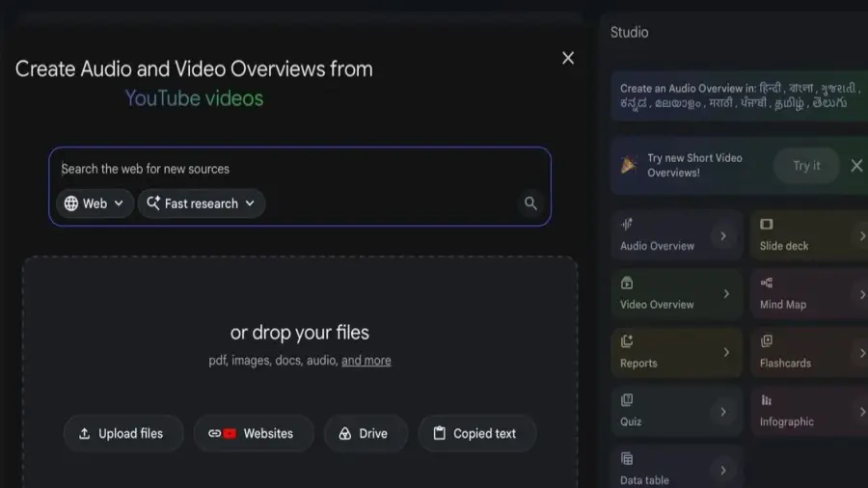Screen dimensions: 868x488
Task: Click the 'YouTube videos' heading text
Action: point(194,98)
